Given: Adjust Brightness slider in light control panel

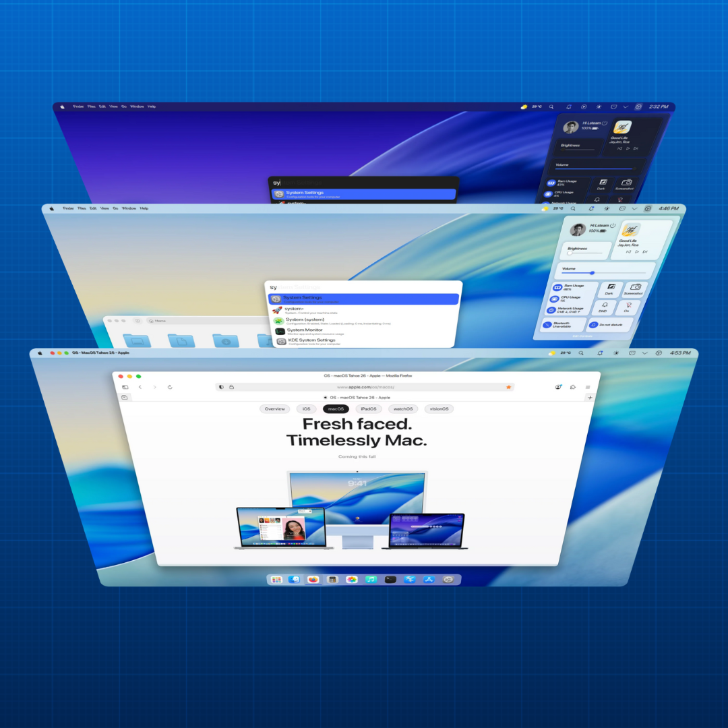Looking at the screenshot, I should point(586,253).
